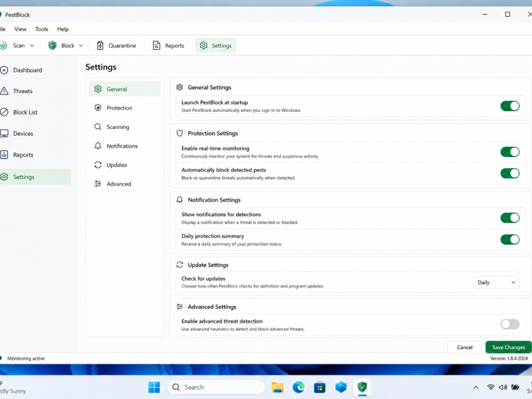Open the Tools menu
The image size is (532, 399).
(x=42, y=29)
